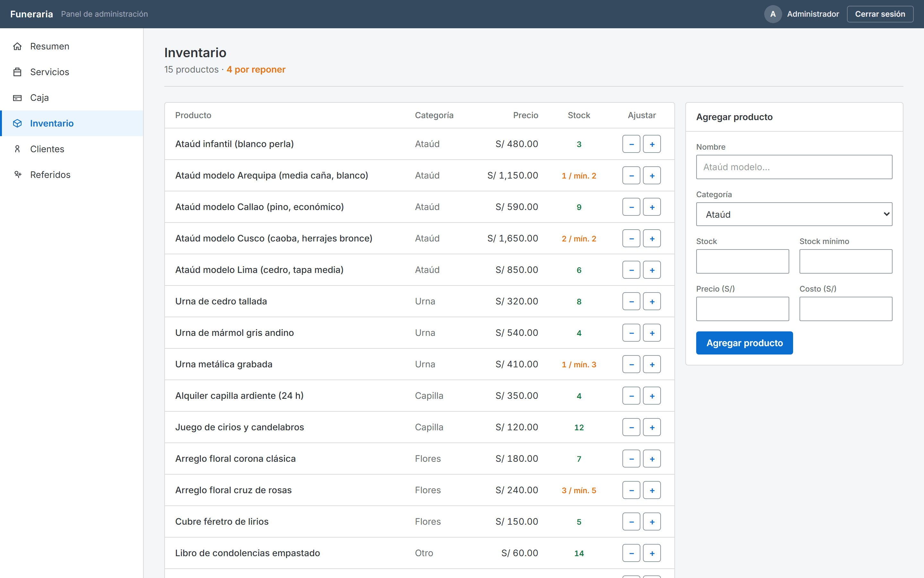Click the Inventario box icon
This screenshot has height=578, width=924.
pos(17,123)
